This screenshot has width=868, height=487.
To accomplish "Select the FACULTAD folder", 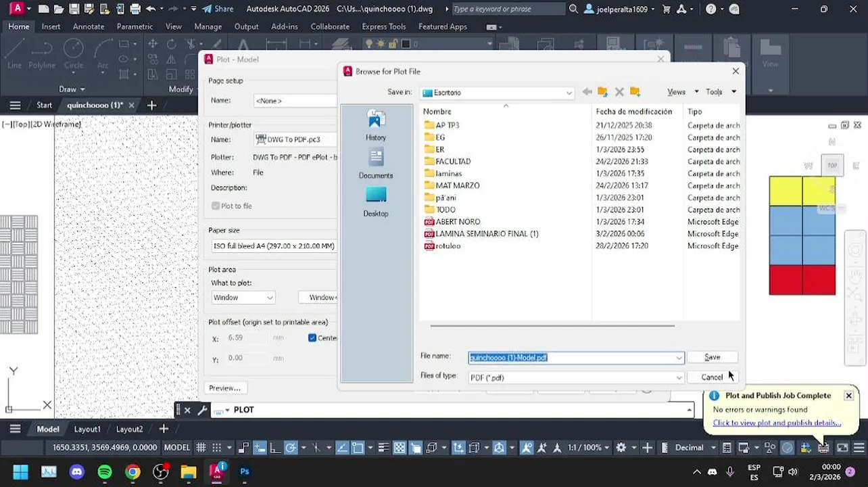I will click(453, 162).
